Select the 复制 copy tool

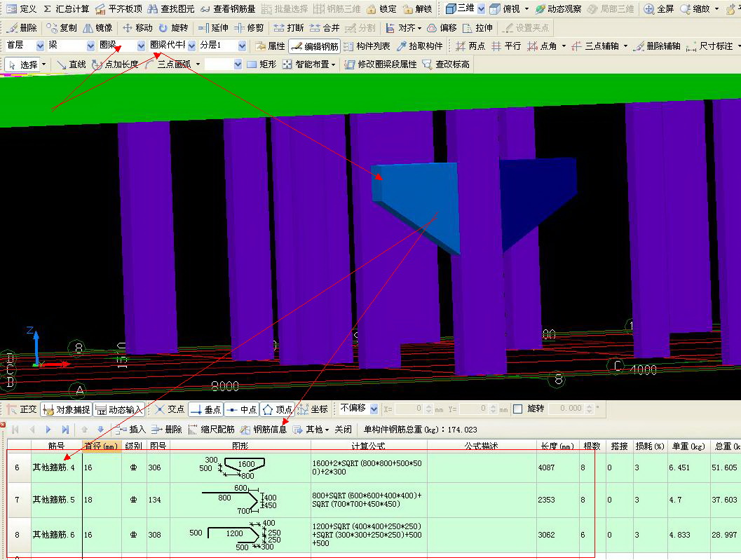click(62, 28)
